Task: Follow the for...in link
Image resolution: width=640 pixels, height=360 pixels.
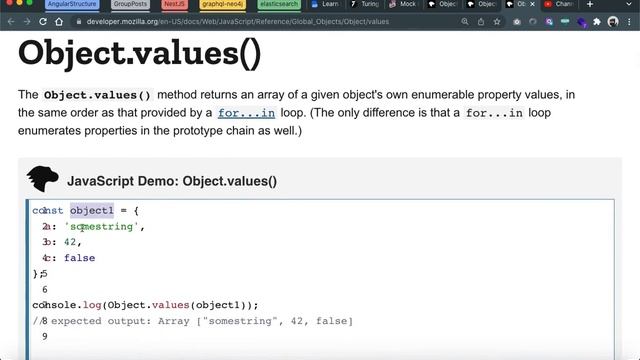Action: click(246, 113)
